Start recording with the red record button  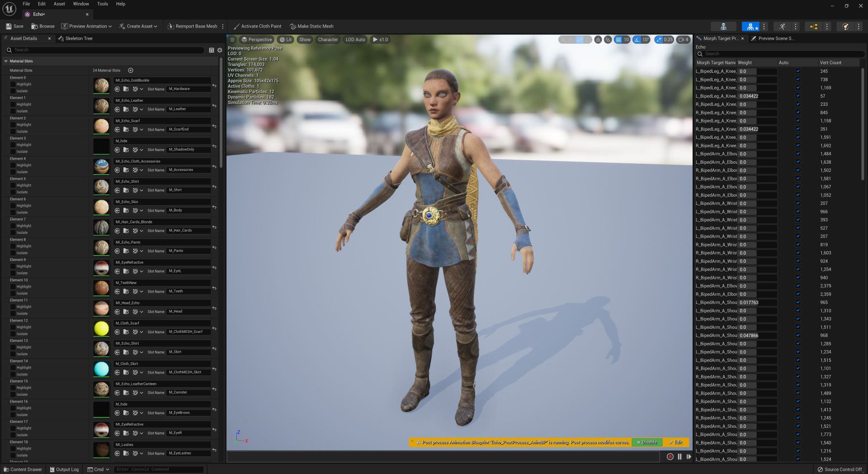(670, 457)
